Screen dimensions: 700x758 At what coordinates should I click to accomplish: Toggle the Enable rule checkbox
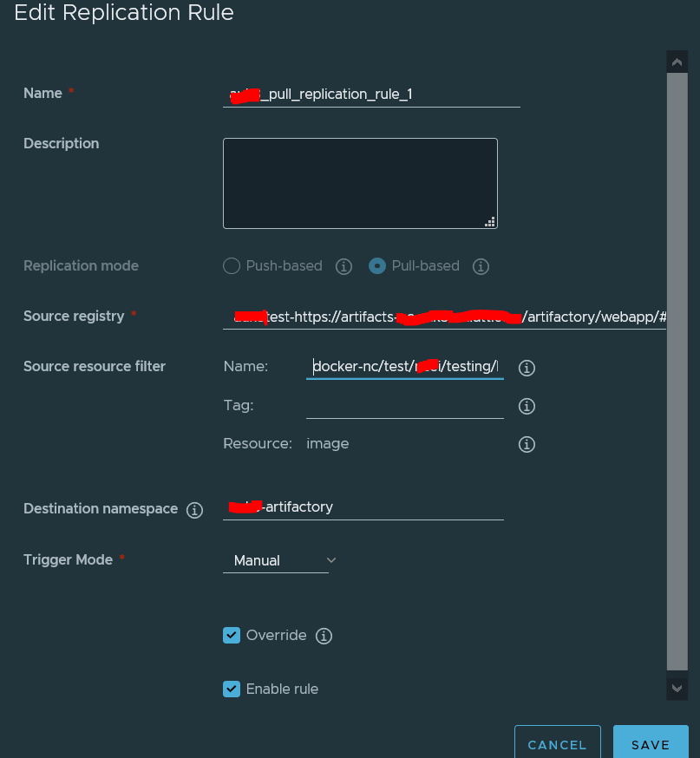click(232, 689)
